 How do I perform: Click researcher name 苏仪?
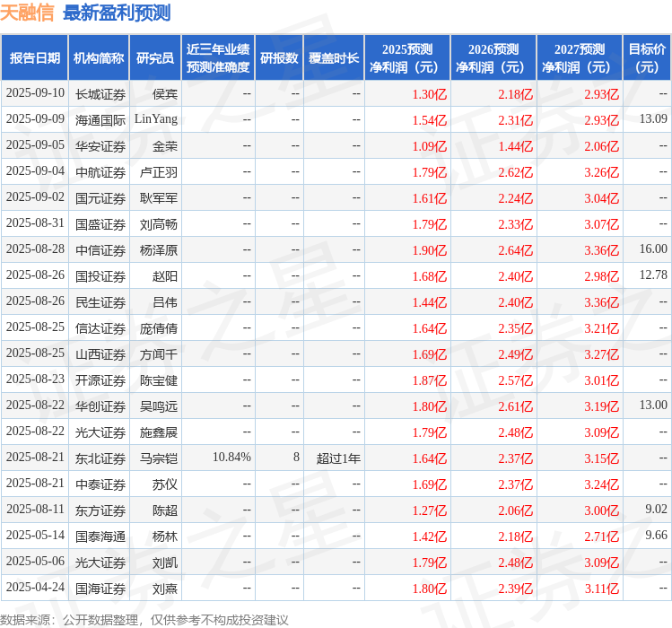pyautogui.click(x=165, y=484)
